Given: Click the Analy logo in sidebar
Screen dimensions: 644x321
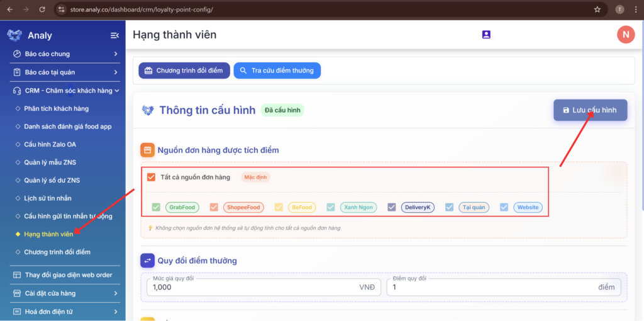Looking at the screenshot, I should 14,35.
